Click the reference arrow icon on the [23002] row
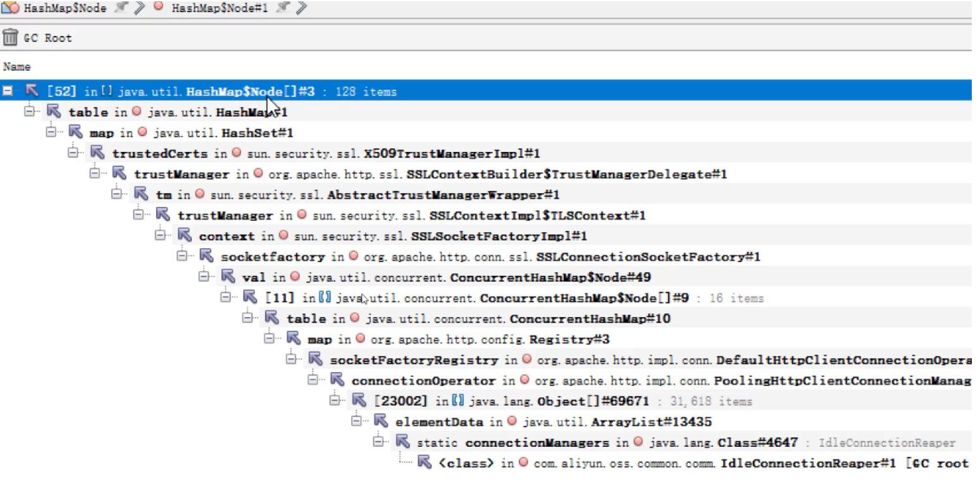This screenshot has width=980, height=486. (359, 401)
